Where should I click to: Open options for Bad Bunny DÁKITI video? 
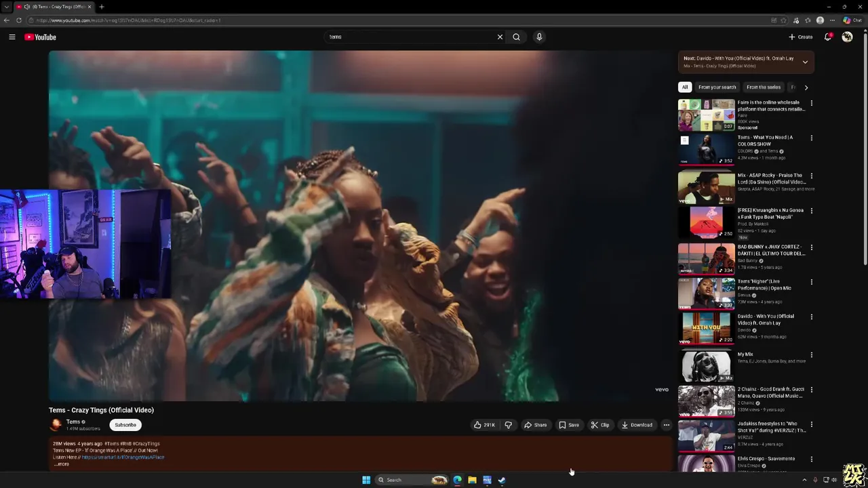tap(812, 247)
